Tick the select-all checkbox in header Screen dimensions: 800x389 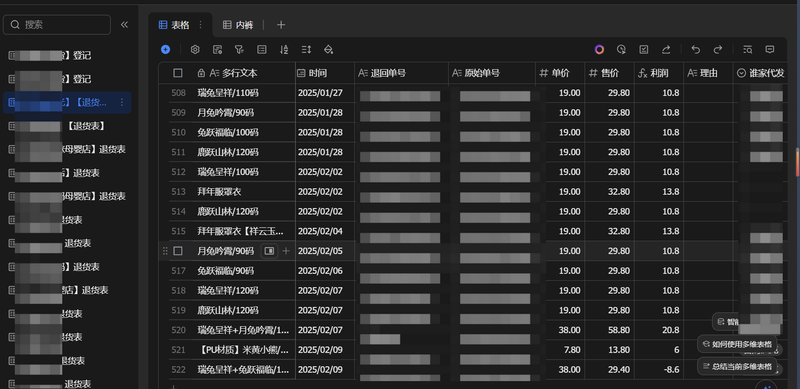(x=178, y=73)
